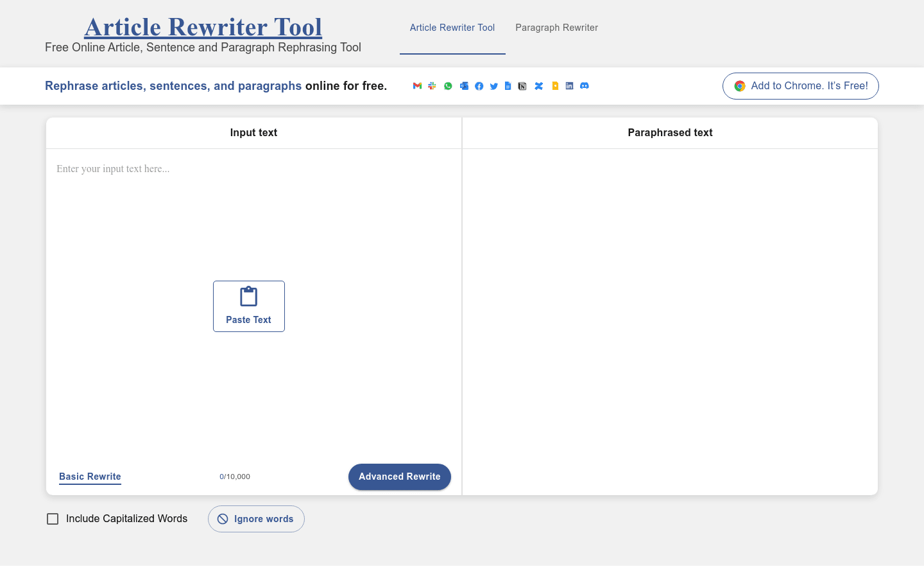Image resolution: width=924 pixels, height=578 pixels.
Task: Select the Slack icon
Action: (x=432, y=85)
